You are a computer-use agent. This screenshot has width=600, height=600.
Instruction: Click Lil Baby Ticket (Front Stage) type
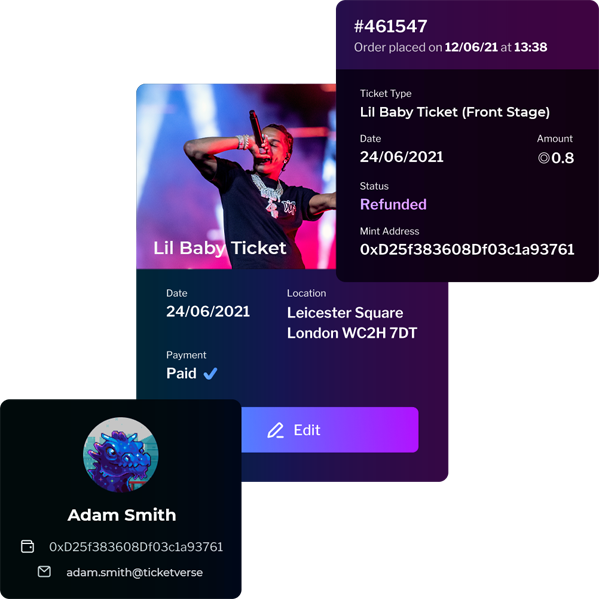tap(455, 112)
